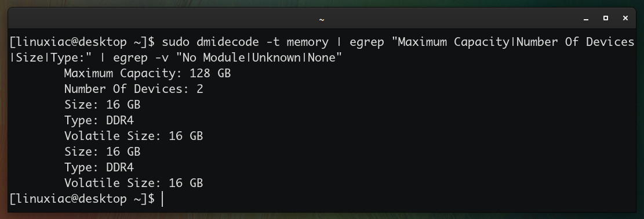
Task: Click the second 'Size: 16 GB' line
Action: [x=102, y=152]
